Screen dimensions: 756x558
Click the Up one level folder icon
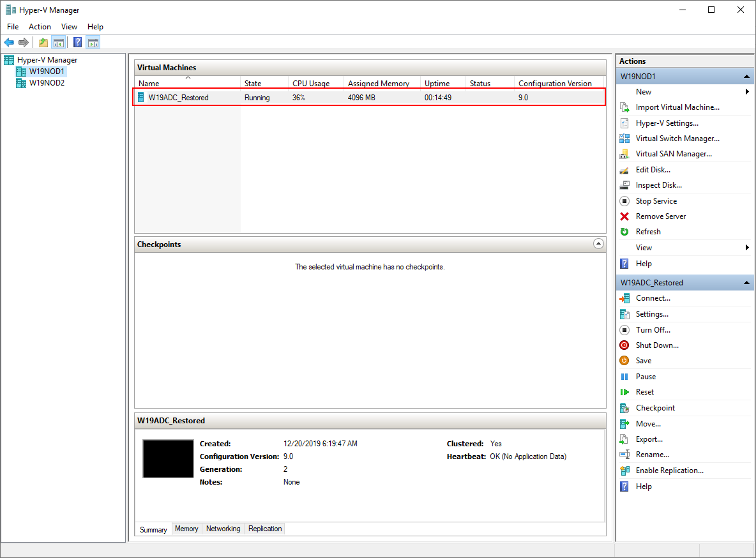click(x=43, y=42)
